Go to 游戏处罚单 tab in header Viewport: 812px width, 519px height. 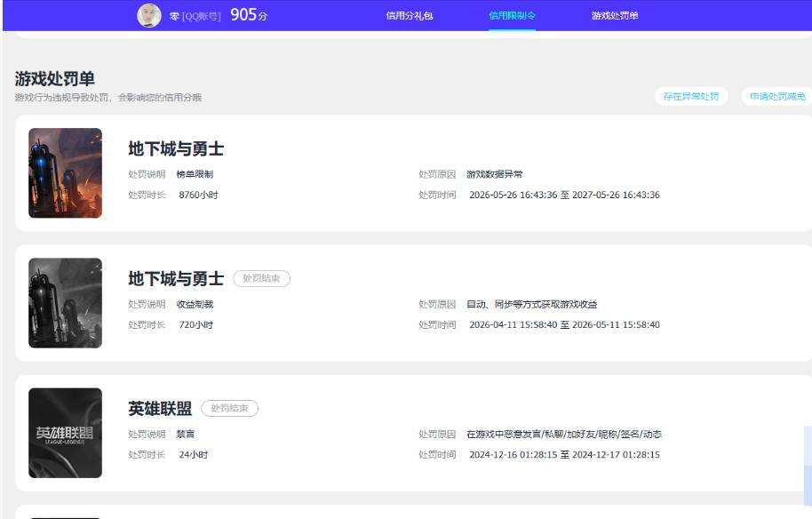[615, 15]
